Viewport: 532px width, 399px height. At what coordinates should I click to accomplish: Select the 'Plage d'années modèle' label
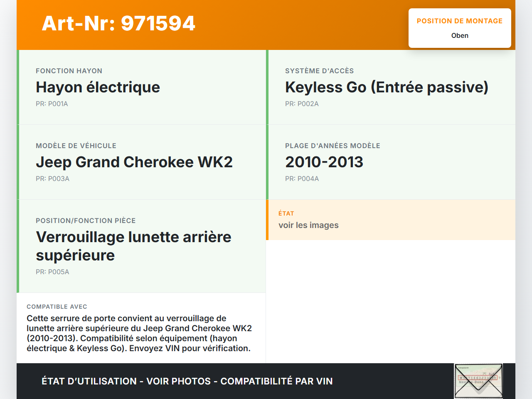coord(332,146)
